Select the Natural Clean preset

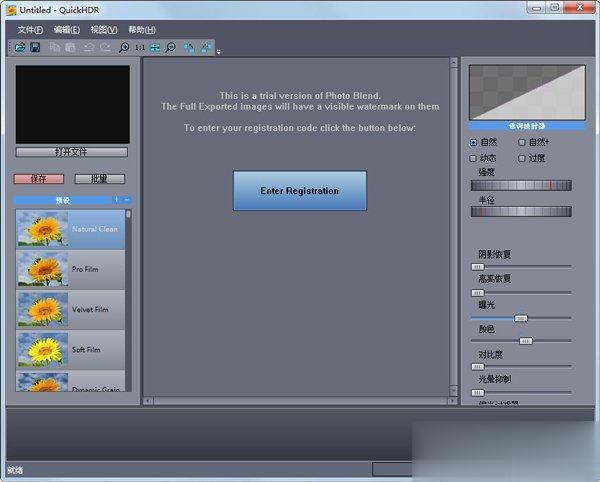[x=70, y=229]
